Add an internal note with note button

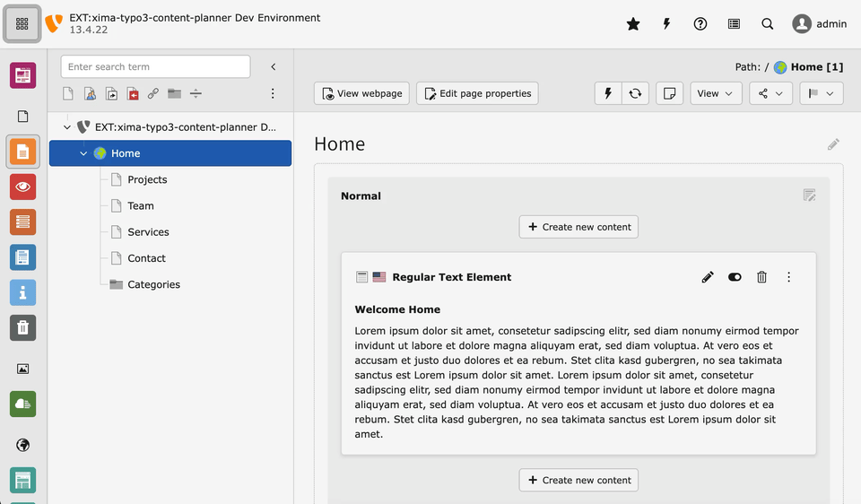point(669,93)
